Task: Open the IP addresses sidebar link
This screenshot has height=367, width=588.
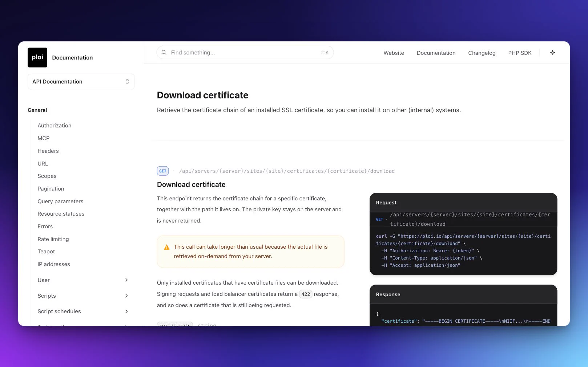Action: (x=54, y=264)
